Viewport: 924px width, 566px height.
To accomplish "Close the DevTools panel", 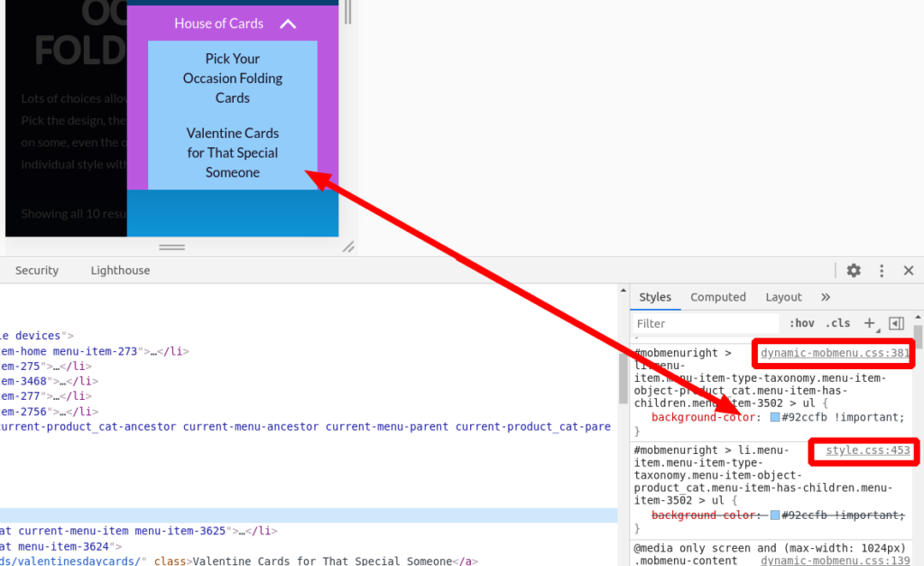I will pyautogui.click(x=909, y=271).
